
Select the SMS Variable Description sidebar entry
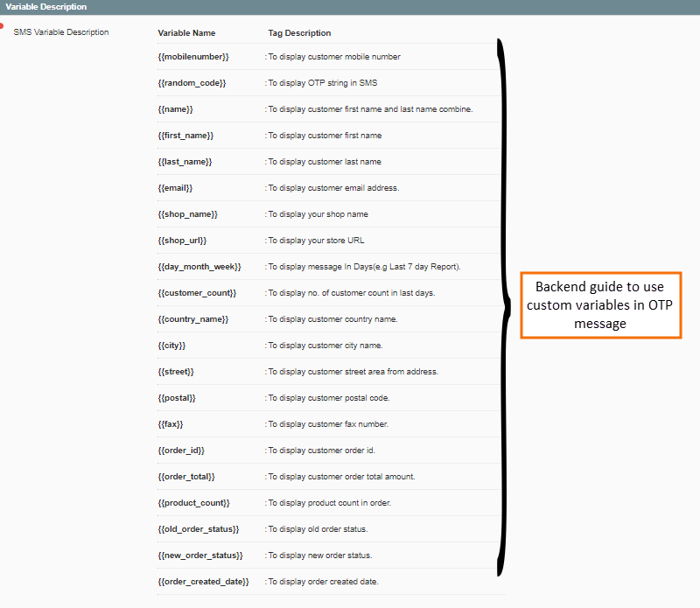pyautogui.click(x=60, y=31)
